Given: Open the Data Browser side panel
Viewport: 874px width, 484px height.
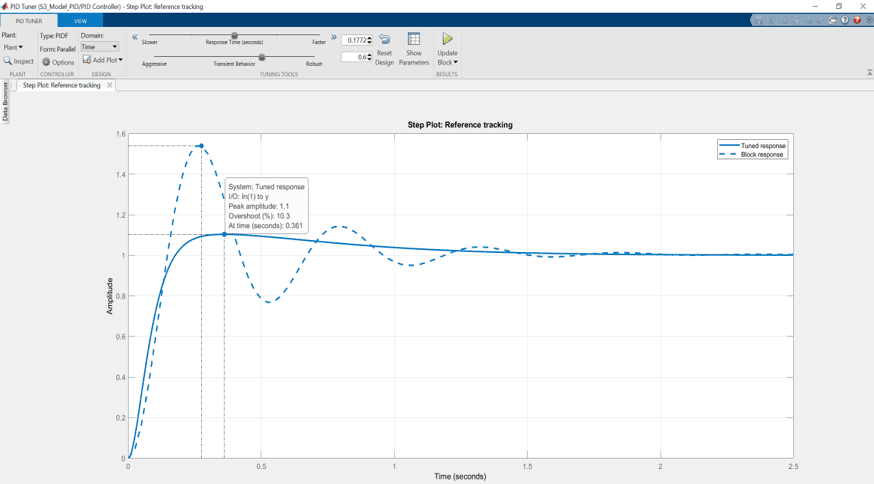Looking at the screenshot, I should [x=5, y=102].
